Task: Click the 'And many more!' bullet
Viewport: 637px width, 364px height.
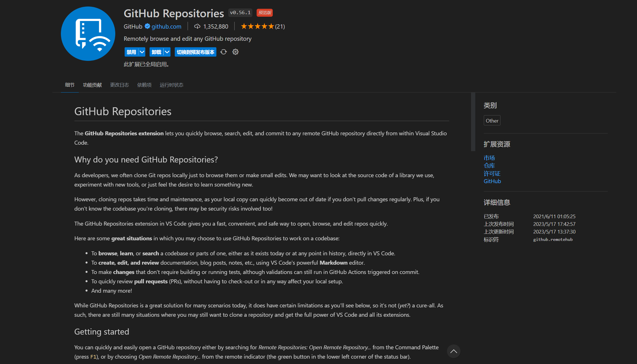Action: (x=112, y=291)
